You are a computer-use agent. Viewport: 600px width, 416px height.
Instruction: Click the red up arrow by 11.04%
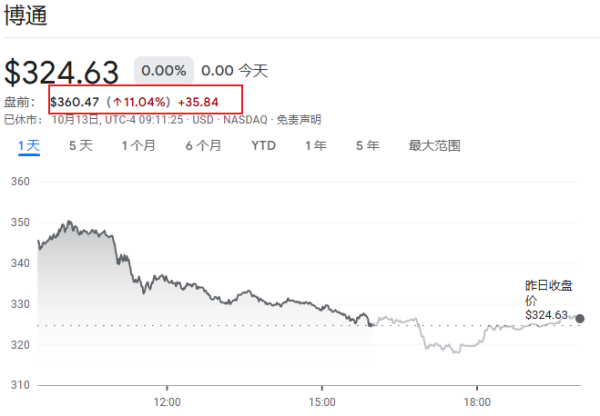(117, 102)
